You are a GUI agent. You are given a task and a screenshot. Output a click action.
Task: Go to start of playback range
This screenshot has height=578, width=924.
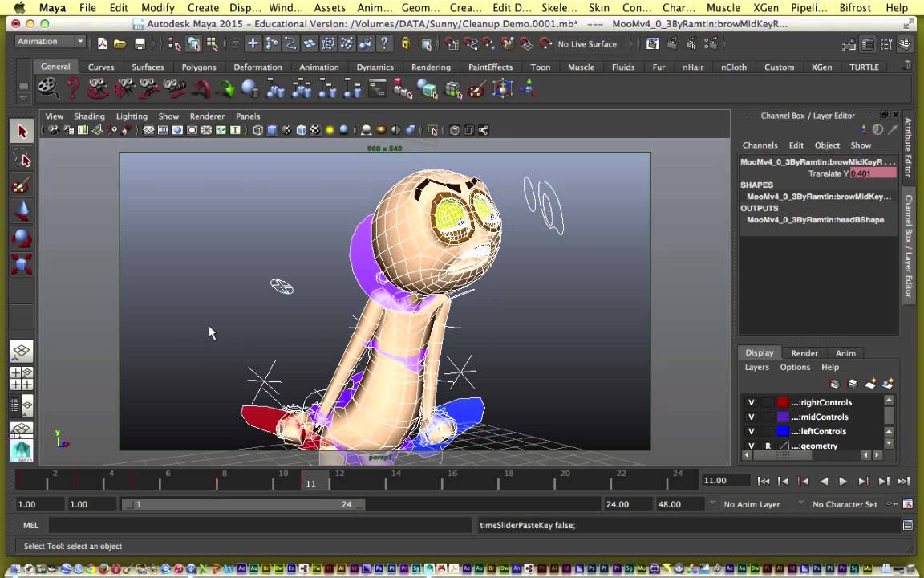(x=763, y=482)
